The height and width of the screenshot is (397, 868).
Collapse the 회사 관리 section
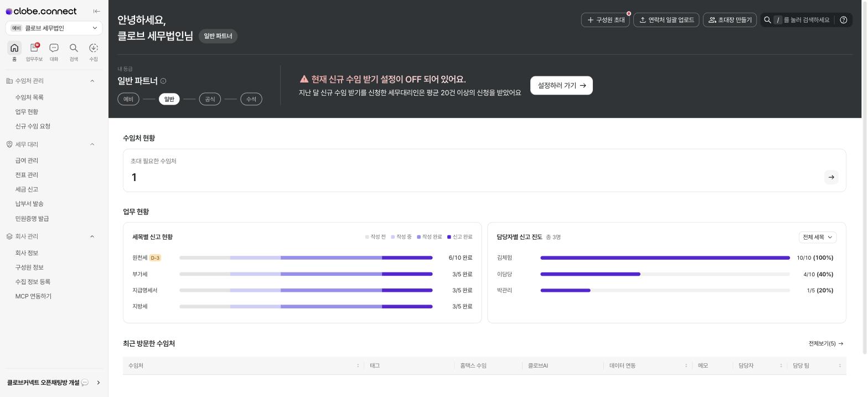pos(92,236)
